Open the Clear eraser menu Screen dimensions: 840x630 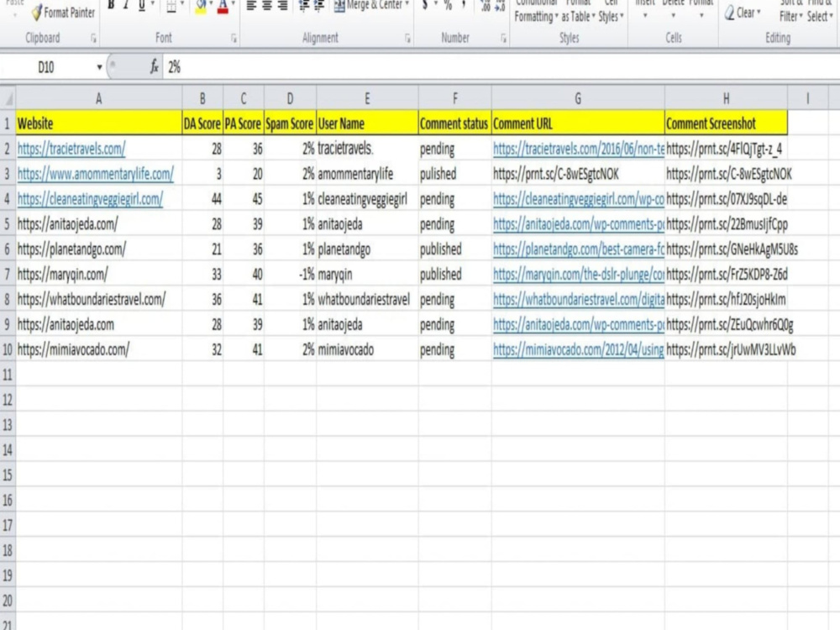click(x=743, y=13)
